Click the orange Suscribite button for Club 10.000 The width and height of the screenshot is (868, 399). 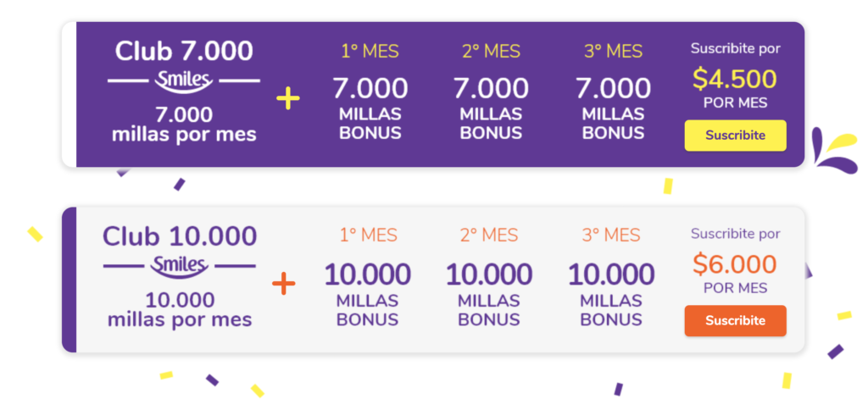click(x=735, y=321)
